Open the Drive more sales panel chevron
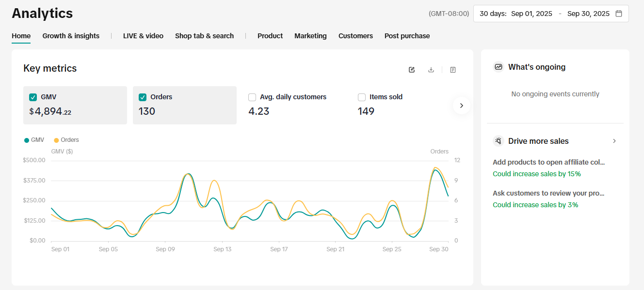Image resolution: width=644 pixels, height=290 pixels. [x=614, y=141]
